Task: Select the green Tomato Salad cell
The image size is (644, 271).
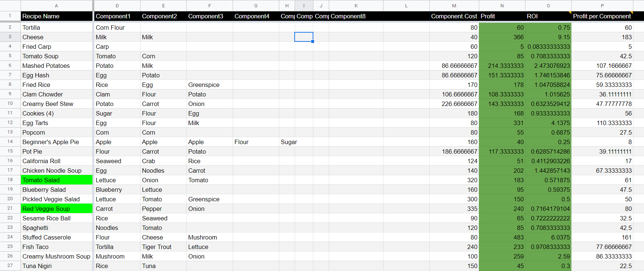Action: pos(57,180)
